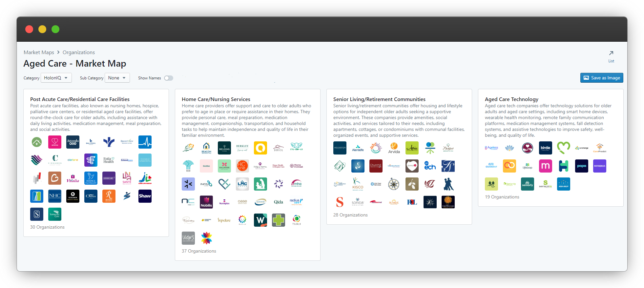Open the Brightview Senior Living logo

(x=127, y=142)
